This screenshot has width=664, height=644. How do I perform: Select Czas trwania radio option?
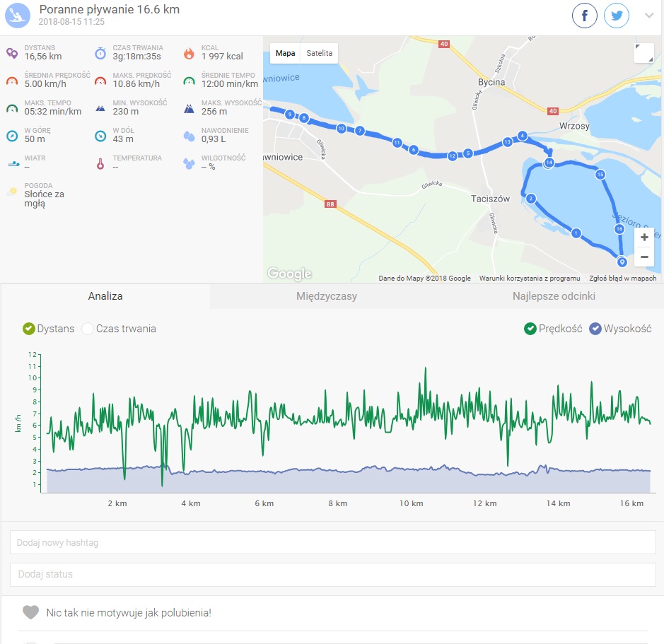[x=88, y=329]
